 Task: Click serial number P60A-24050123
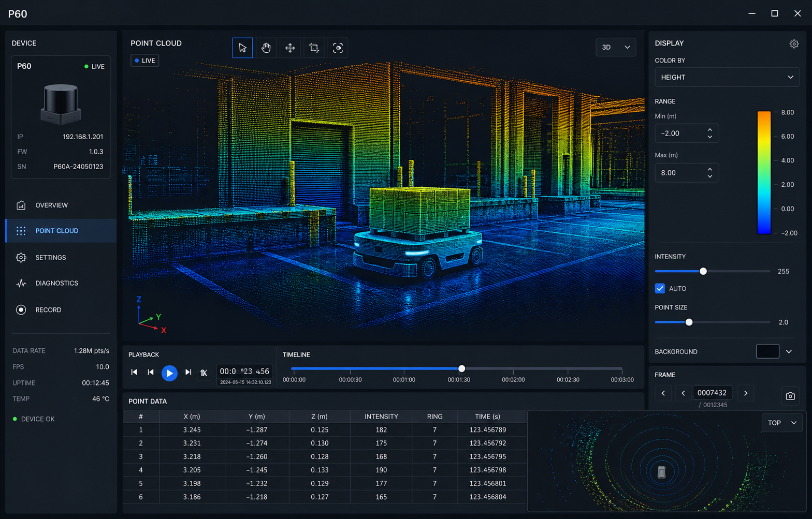click(78, 167)
